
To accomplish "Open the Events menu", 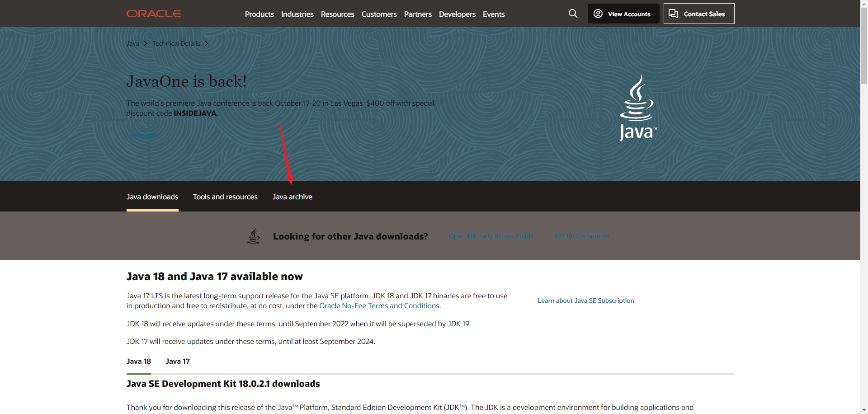I will pos(493,14).
